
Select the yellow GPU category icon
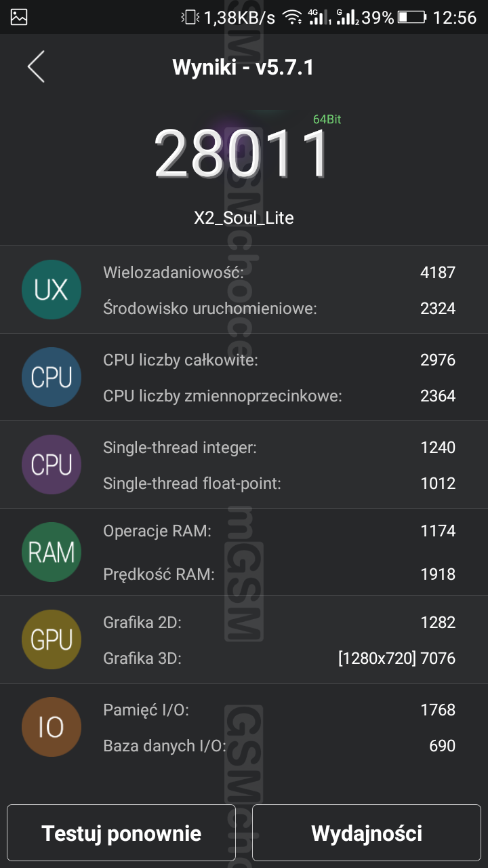tap(52, 639)
